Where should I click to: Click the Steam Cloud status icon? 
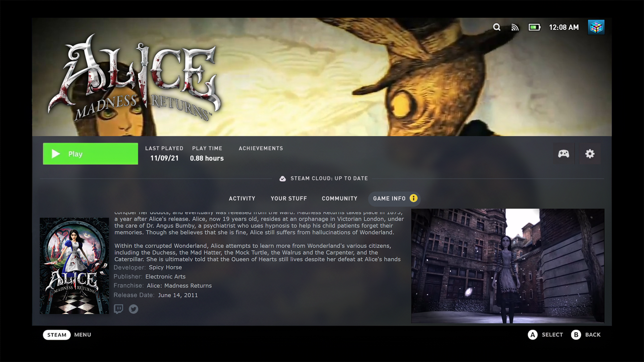click(x=283, y=179)
